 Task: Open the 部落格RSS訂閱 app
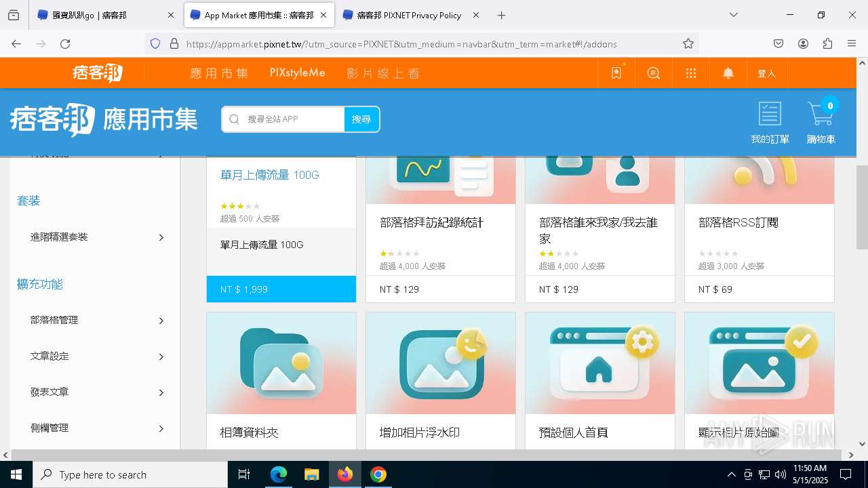[x=738, y=222]
